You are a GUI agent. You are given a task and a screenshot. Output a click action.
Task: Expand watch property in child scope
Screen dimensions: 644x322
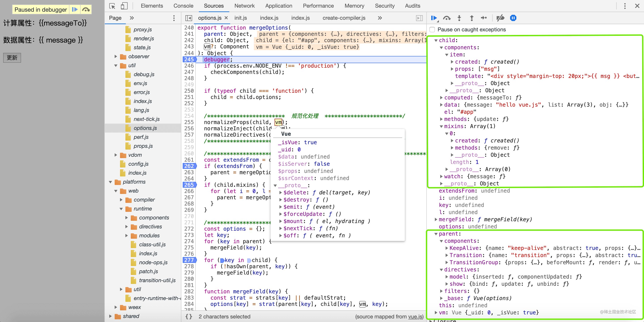point(441,176)
